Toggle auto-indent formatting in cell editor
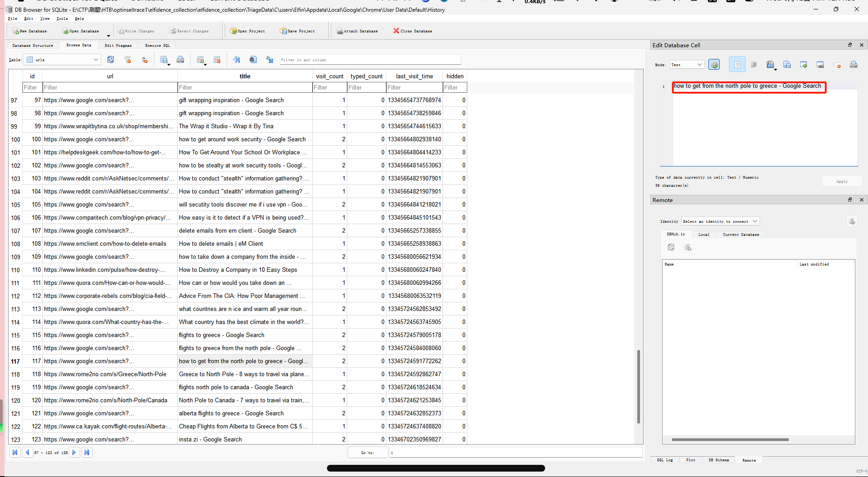 click(754, 65)
